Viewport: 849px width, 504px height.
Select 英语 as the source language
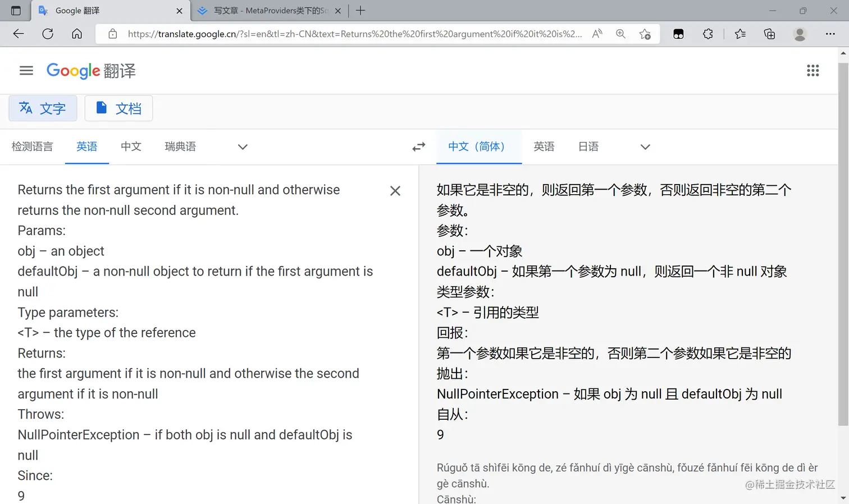coord(87,146)
